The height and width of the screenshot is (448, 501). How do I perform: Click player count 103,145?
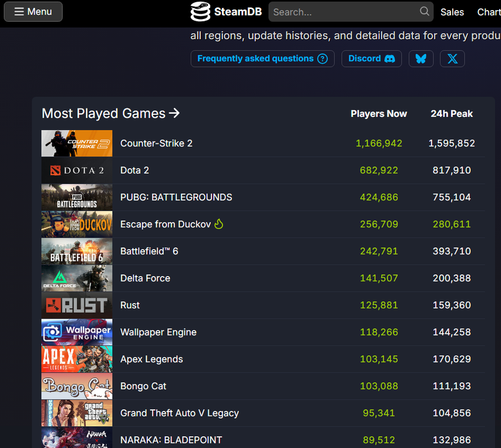[x=379, y=359]
